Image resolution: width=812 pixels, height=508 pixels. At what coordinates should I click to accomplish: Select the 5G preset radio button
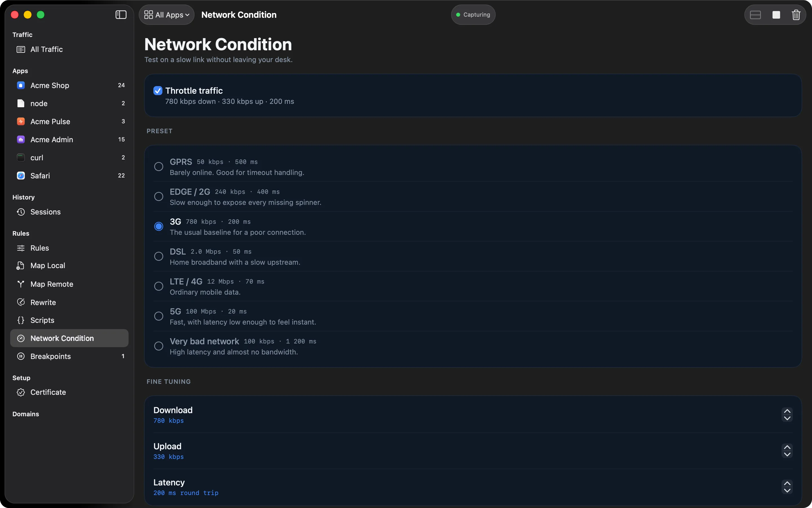(x=159, y=316)
